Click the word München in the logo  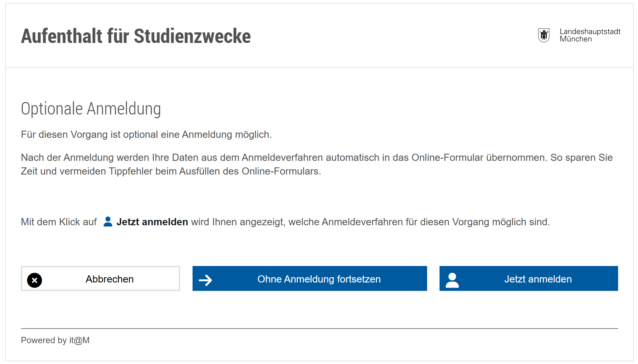(576, 39)
